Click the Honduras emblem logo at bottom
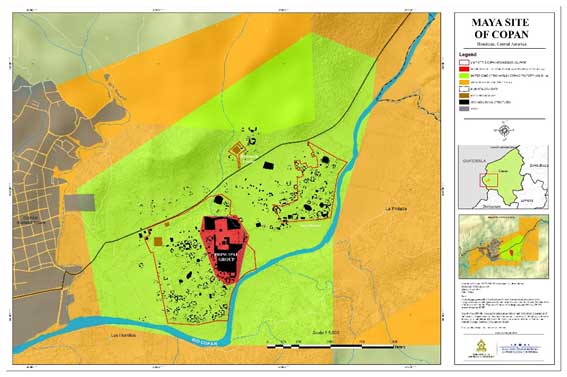The image size is (567, 377). pos(481,346)
